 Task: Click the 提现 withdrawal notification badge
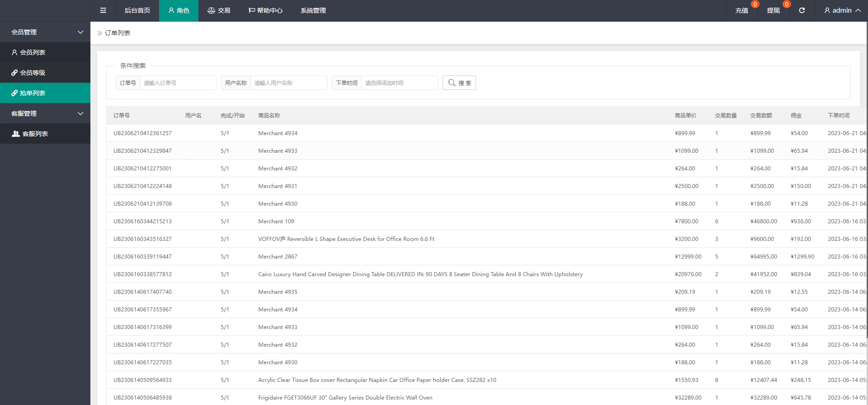coord(787,5)
